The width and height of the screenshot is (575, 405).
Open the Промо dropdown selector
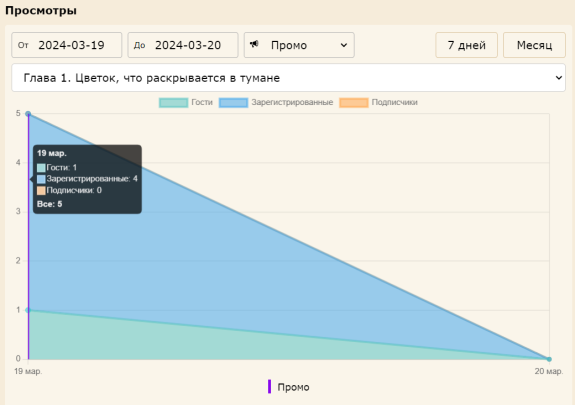[x=299, y=45]
